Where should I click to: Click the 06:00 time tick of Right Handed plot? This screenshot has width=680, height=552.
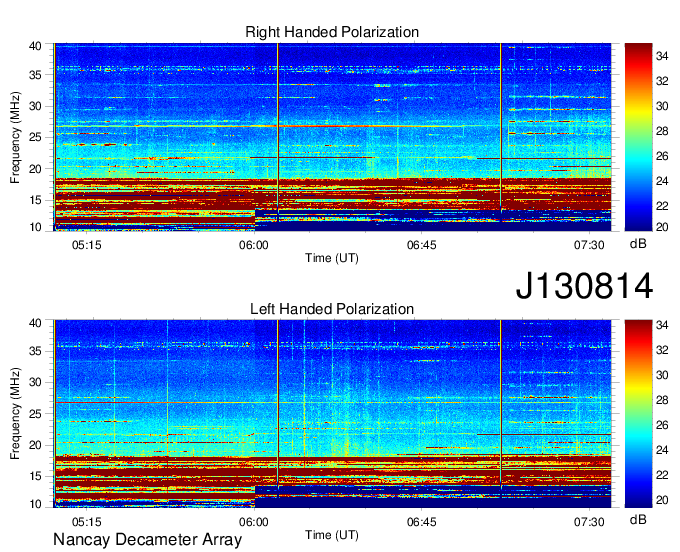pyautogui.click(x=254, y=245)
